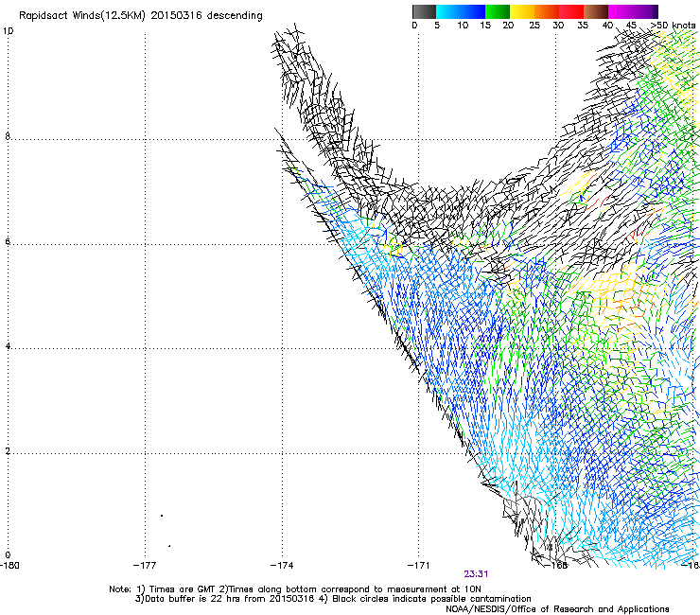Click the cyan-to-blue 5–15 knots legend segment
This screenshot has height=615, width=700.
[461, 11]
